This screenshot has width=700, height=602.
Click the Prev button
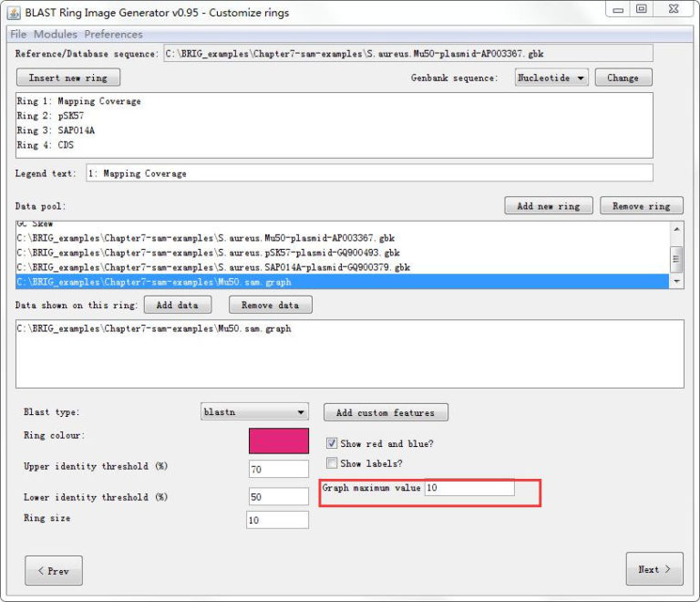point(54,570)
